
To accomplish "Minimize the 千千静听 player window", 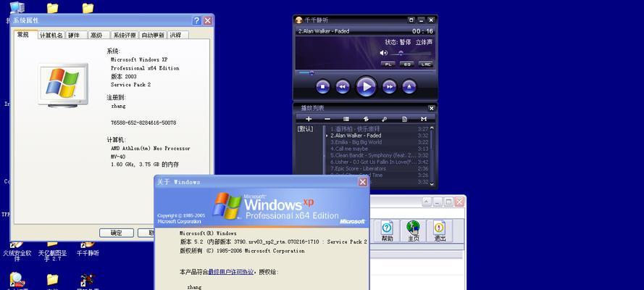I will (421, 20).
